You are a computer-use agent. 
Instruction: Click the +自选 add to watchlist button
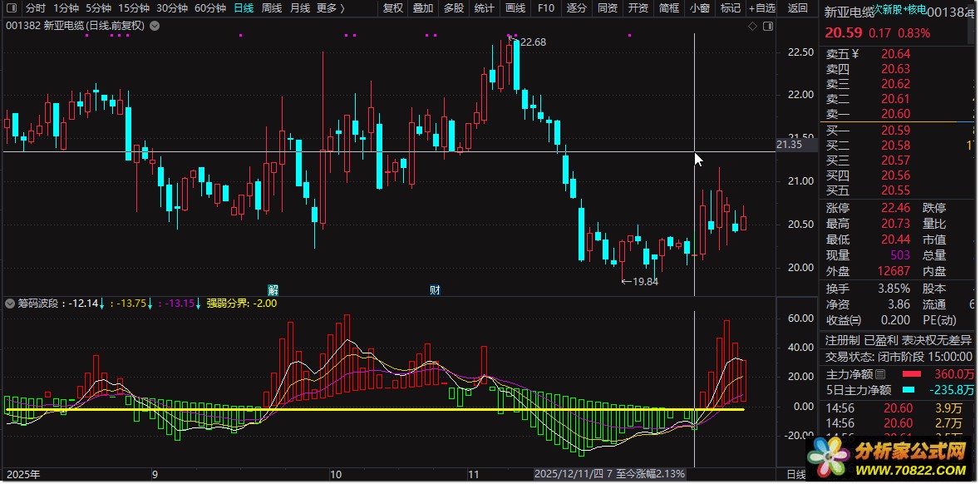coord(762,8)
